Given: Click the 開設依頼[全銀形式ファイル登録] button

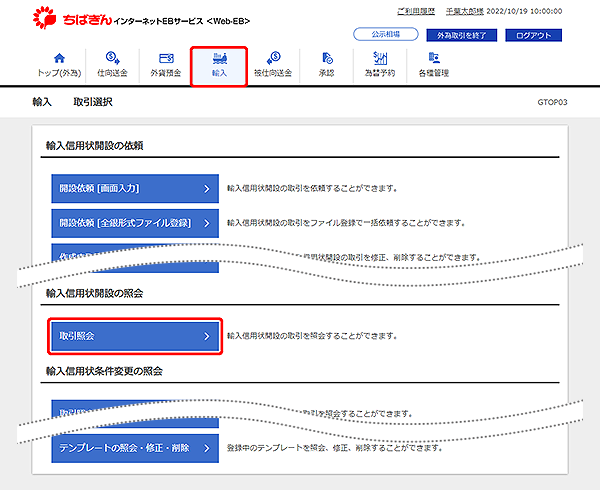Looking at the screenshot, I should [x=135, y=223].
